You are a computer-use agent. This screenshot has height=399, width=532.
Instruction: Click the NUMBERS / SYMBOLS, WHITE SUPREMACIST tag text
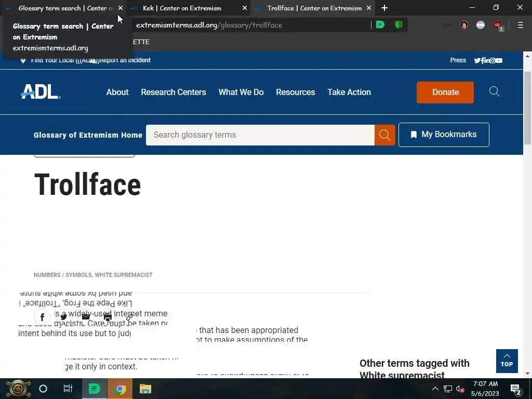pos(93,275)
